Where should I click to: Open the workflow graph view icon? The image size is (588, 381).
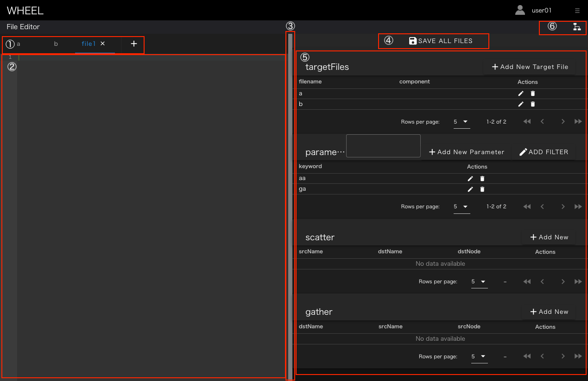577,27
